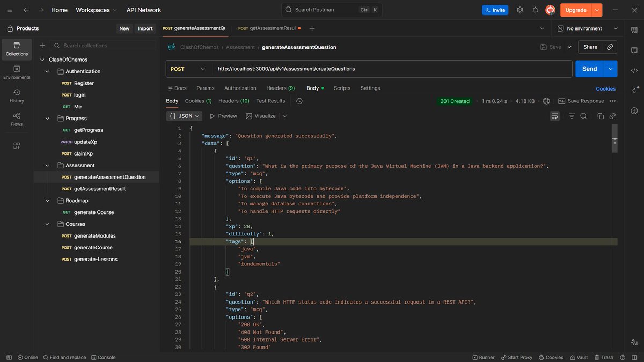Open configure workspace sidebar icon
The width and height of the screenshot is (644, 362).
17,145
